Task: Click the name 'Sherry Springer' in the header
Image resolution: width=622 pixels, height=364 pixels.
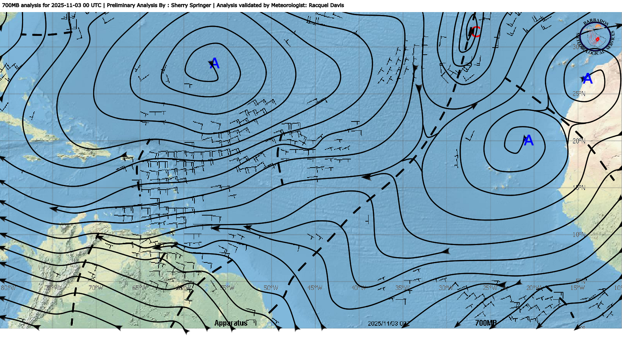Action: (191, 5)
